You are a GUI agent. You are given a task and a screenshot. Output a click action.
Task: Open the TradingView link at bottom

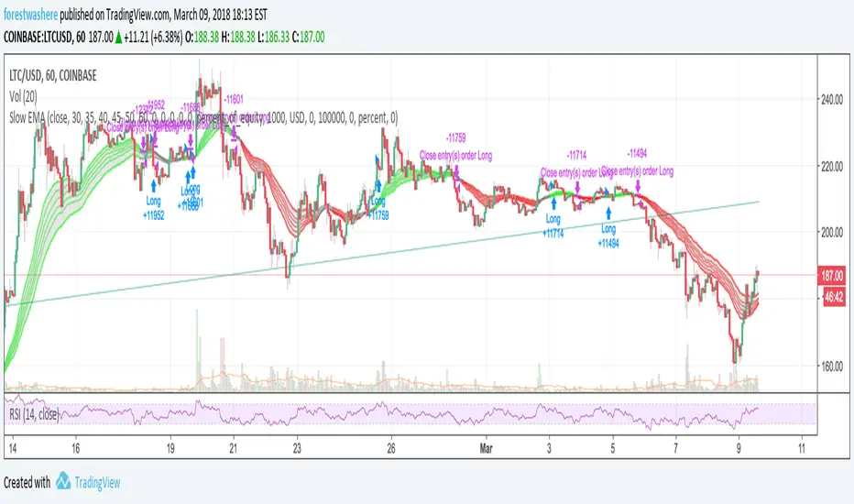coord(97,483)
